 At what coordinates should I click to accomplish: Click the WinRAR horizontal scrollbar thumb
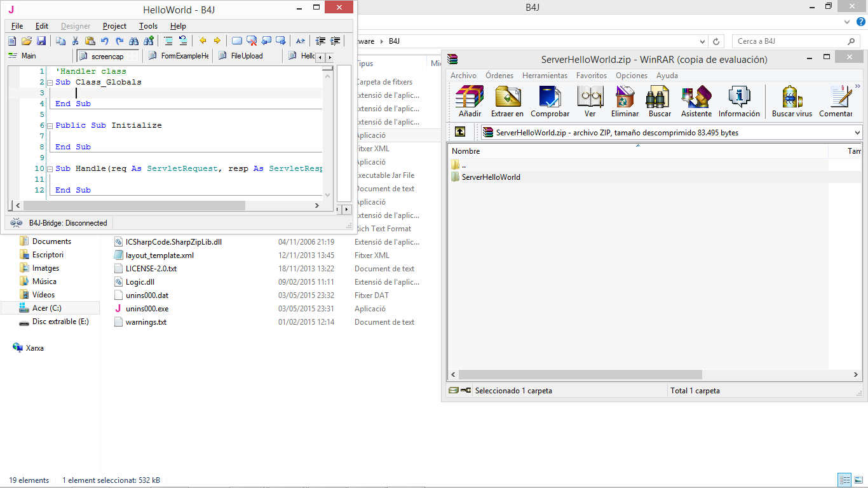click(580, 375)
